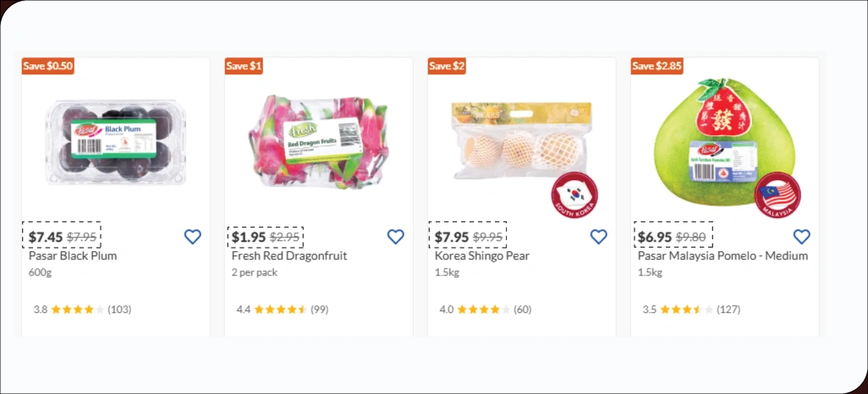868x394 pixels.
Task: Click the Save $0.50 discount badge
Action: click(48, 66)
